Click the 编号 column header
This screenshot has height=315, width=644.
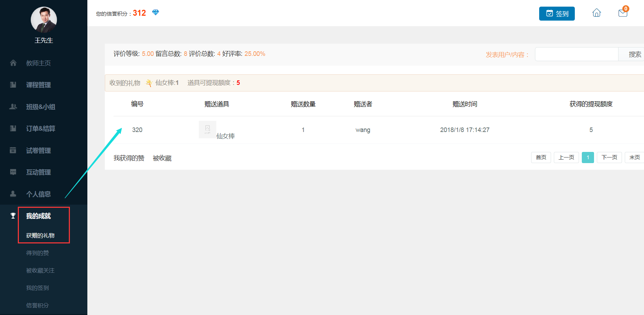137,104
